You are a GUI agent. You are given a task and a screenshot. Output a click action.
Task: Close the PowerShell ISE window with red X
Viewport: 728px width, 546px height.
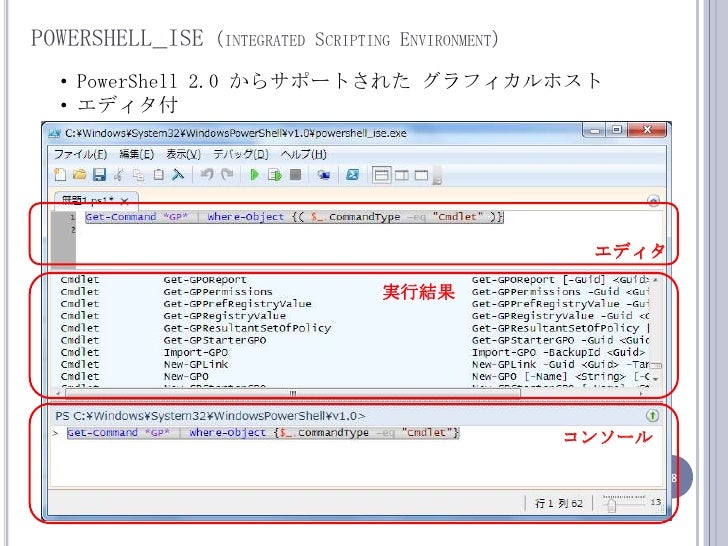[647, 130]
